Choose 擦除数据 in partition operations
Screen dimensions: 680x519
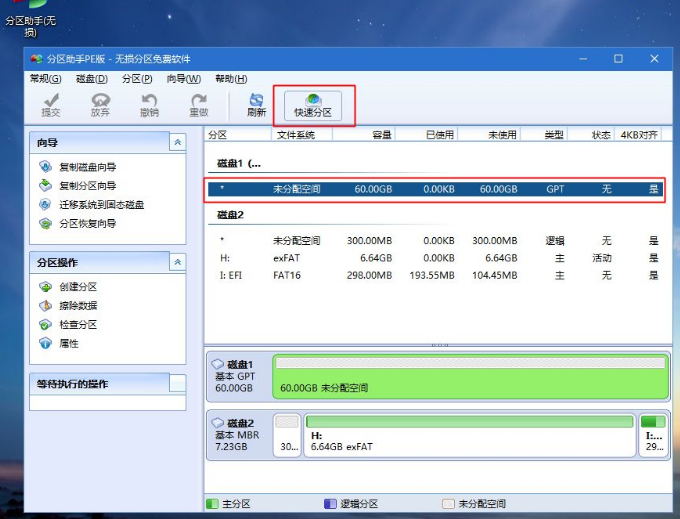point(77,306)
